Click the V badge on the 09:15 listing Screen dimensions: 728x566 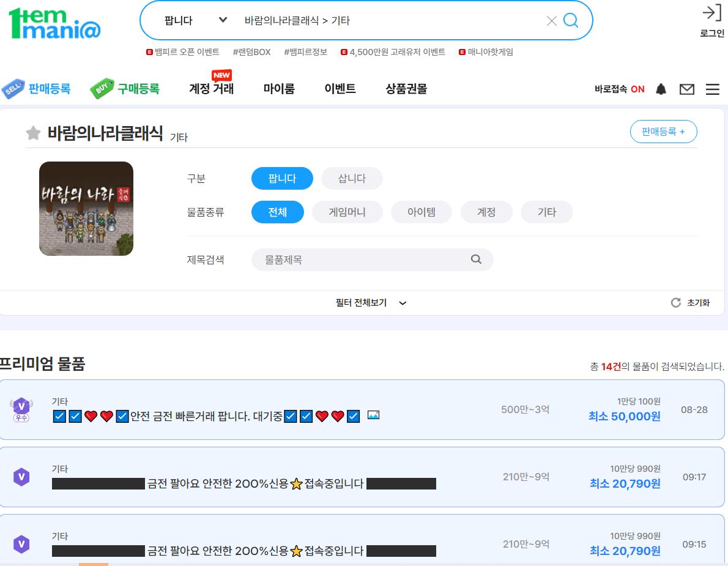(x=21, y=544)
